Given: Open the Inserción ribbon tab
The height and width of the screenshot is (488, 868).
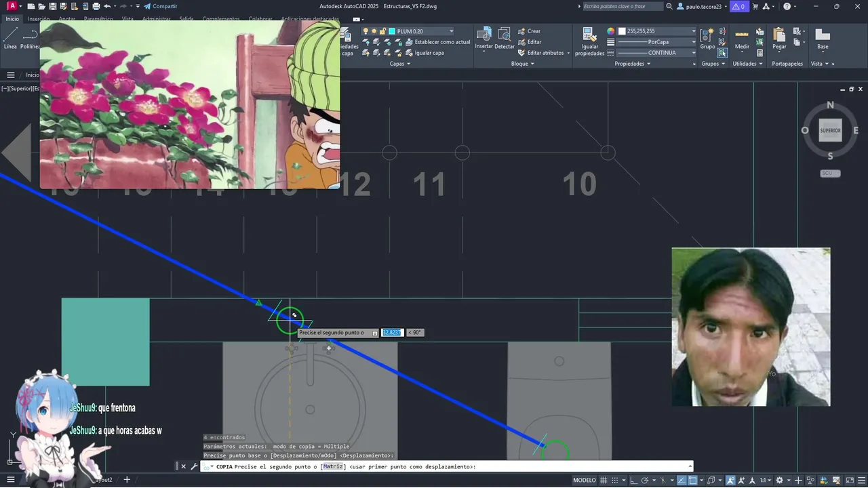Looking at the screenshot, I should [x=39, y=19].
